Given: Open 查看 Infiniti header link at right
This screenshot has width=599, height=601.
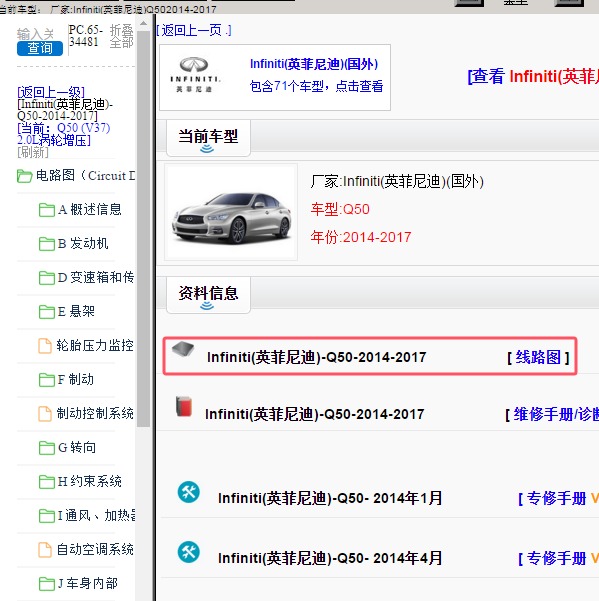Looking at the screenshot, I should pos(533,76).
